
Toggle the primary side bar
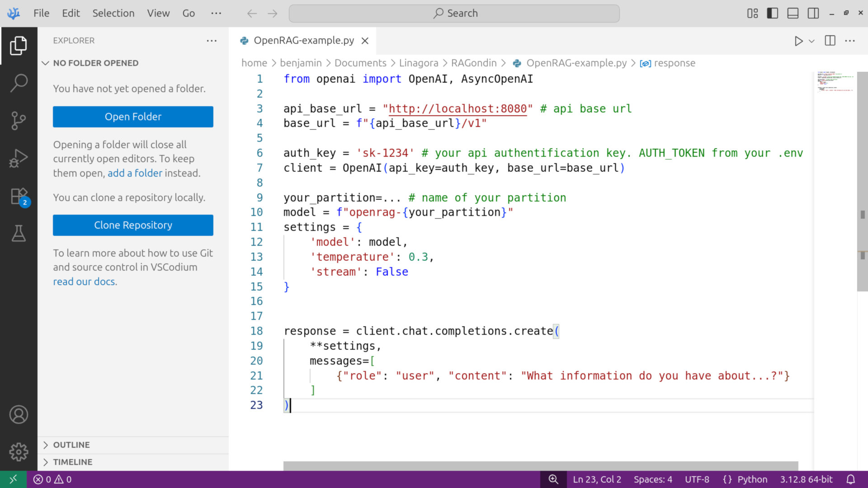point(773,14)
